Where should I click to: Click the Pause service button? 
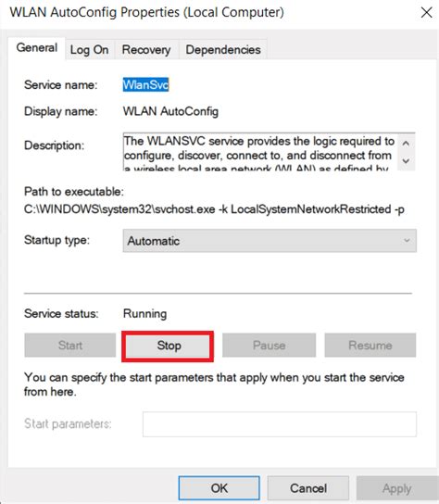click(269, 346)
